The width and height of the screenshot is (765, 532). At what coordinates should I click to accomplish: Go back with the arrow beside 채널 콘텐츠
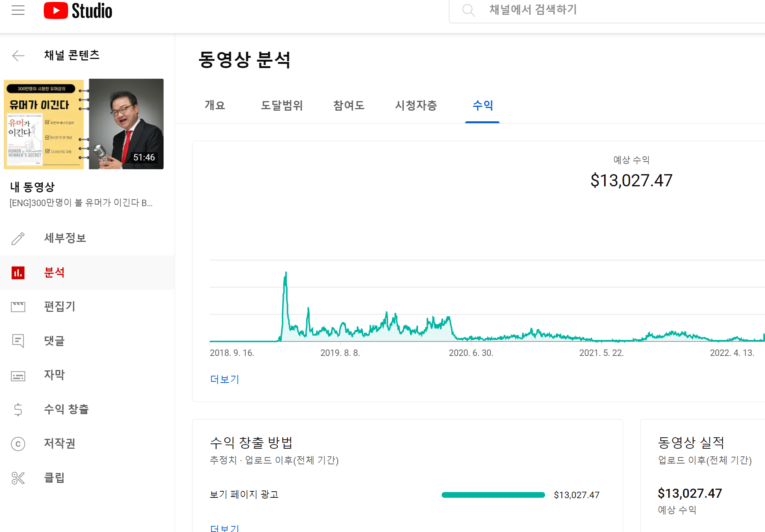click(18, 56)
